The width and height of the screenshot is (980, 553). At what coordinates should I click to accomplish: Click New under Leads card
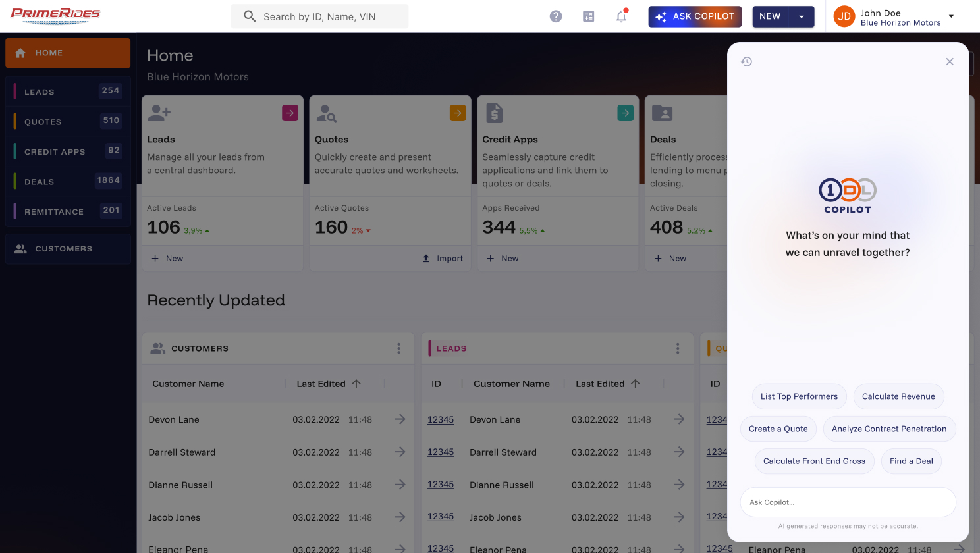tap(167, 259)
